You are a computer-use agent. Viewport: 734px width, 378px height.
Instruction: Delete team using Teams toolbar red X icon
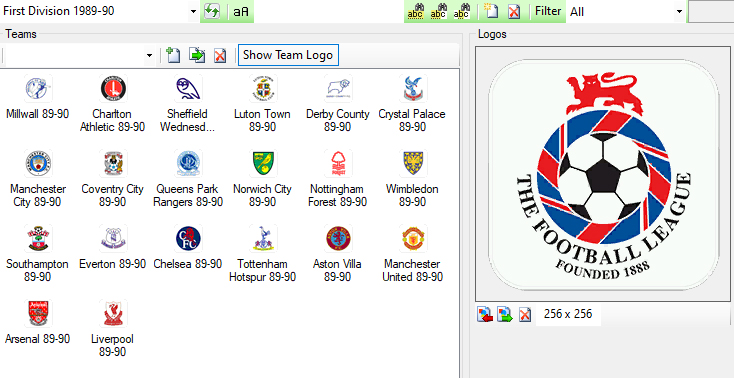click(x=220, y=55)
